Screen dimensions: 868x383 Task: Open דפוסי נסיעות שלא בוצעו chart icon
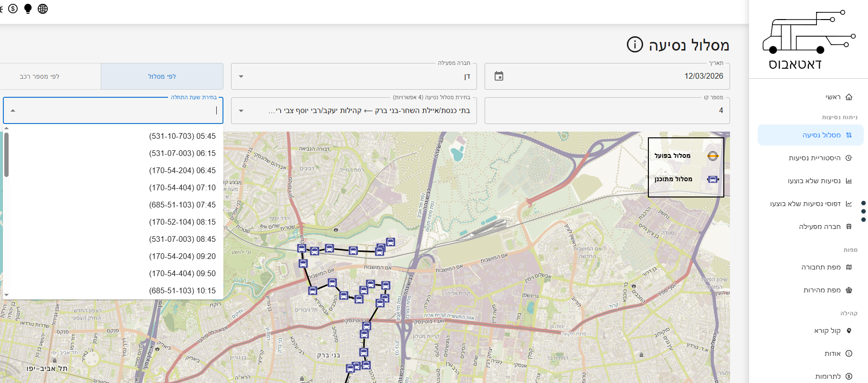click(x=849, y=204)
